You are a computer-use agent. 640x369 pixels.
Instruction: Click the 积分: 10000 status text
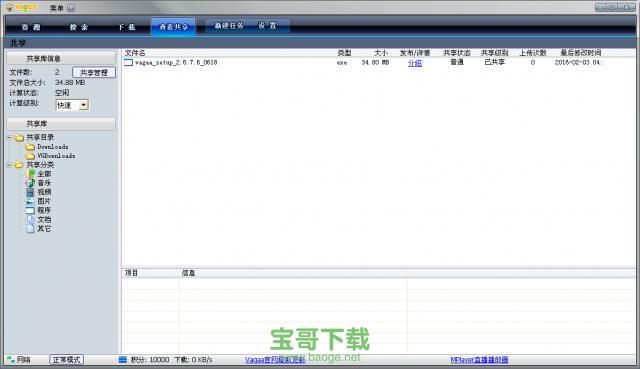150,360
